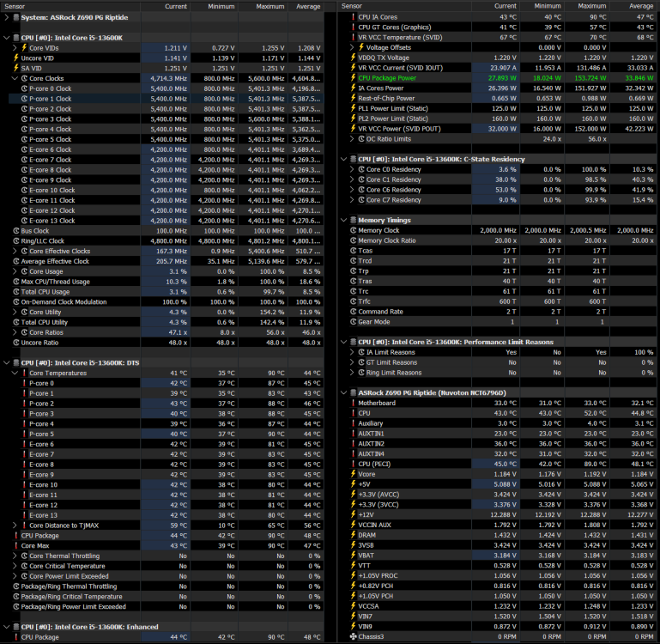Expand Core Distance to TjMAX
Image resolution: width=660 pixels, height=644 pixels.
coord(15,526)
